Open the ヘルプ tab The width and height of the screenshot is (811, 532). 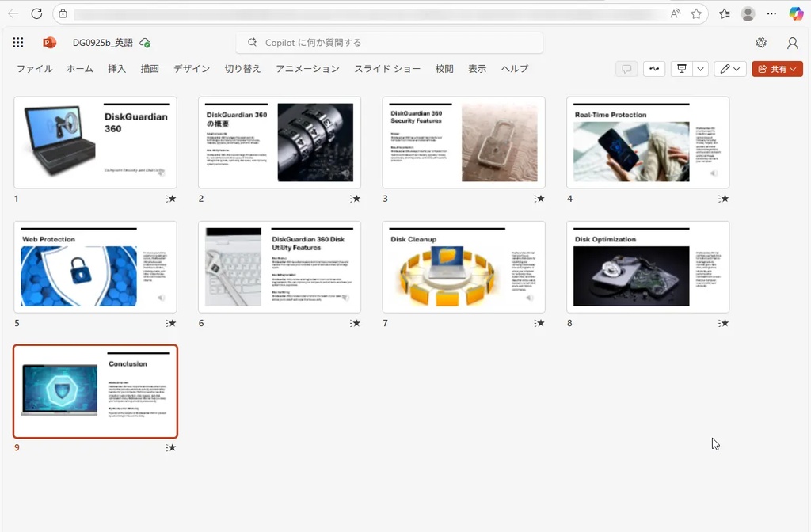[x=515, y=69]
